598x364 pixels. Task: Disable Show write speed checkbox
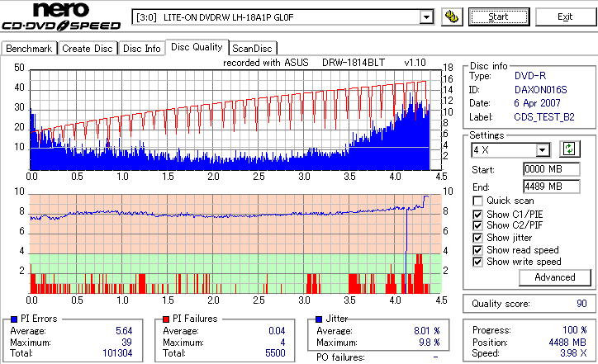[477, 262]
